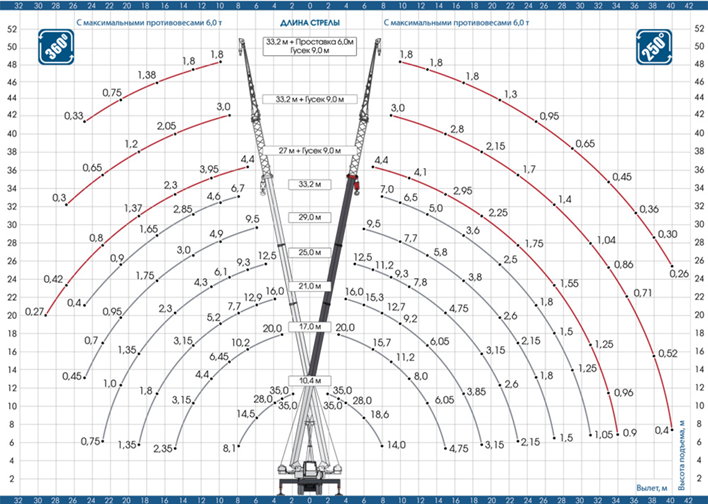Click the 17,0 м boom length box

310,327
